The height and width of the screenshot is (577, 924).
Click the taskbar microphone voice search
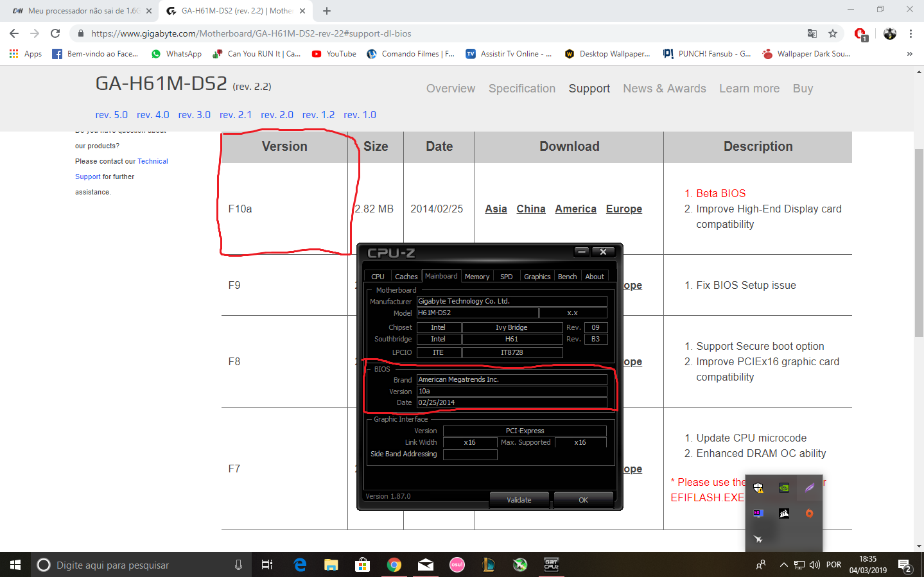(x=238, y=565)
